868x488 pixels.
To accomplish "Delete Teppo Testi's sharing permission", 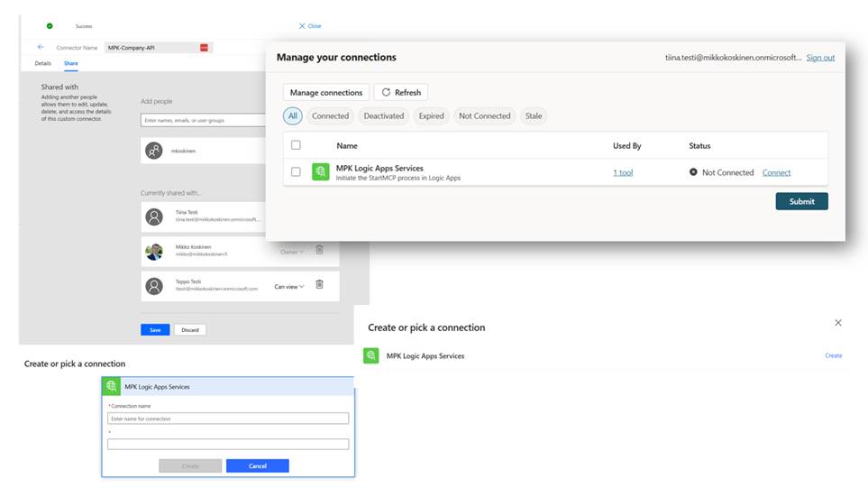I will pyautogui.click(x=319, y=285).
